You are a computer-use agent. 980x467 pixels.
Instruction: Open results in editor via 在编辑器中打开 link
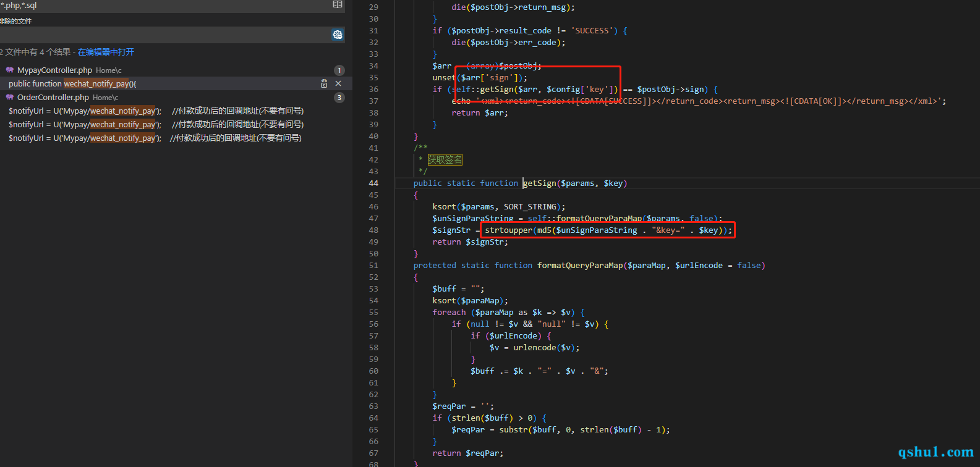[106, 52]
